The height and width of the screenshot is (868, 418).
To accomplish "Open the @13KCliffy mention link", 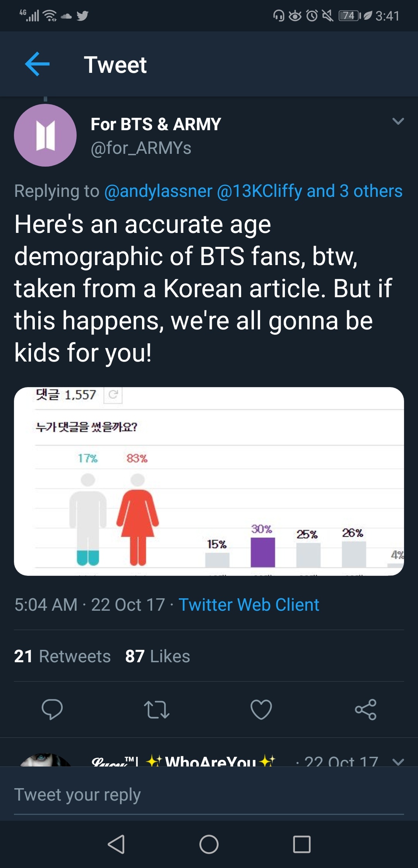I will (259, 191).
